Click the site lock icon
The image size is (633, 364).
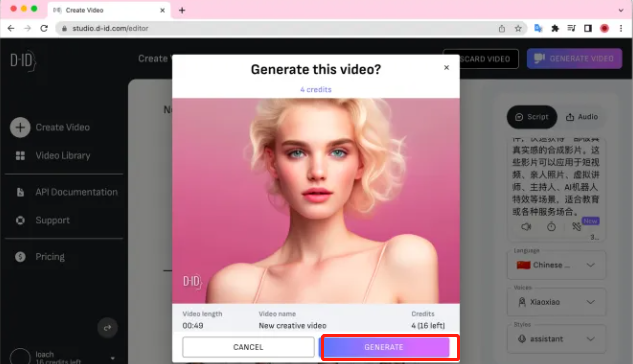pos(64,28)
